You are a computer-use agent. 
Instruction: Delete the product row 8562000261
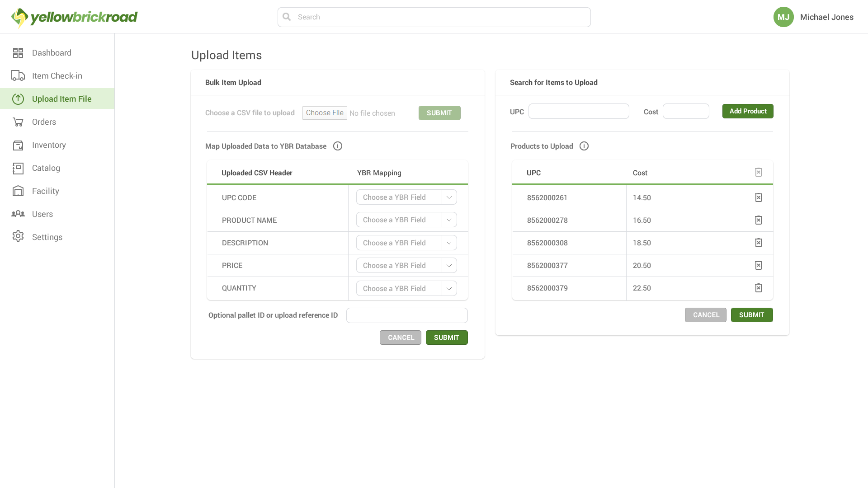(758, 197)
